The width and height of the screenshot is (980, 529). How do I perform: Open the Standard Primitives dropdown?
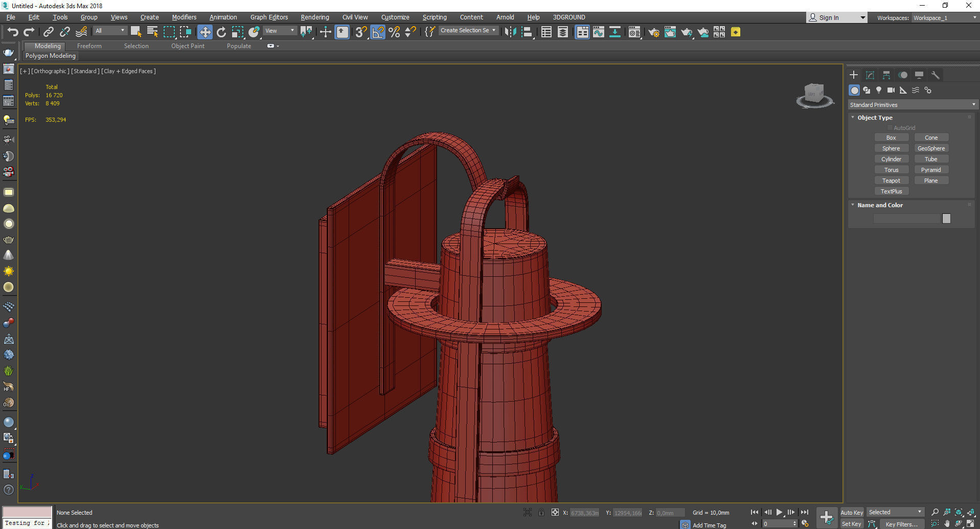coord(913,105)
